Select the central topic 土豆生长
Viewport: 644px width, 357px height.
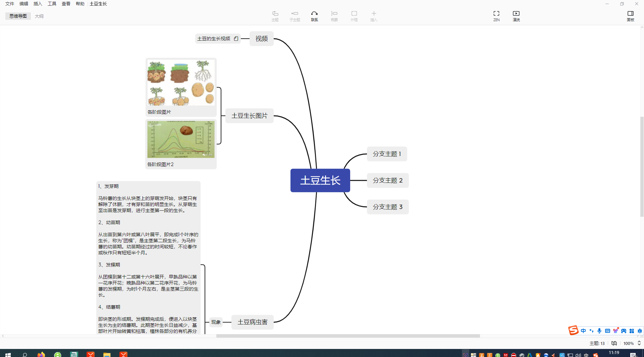(x=320, y=181)
